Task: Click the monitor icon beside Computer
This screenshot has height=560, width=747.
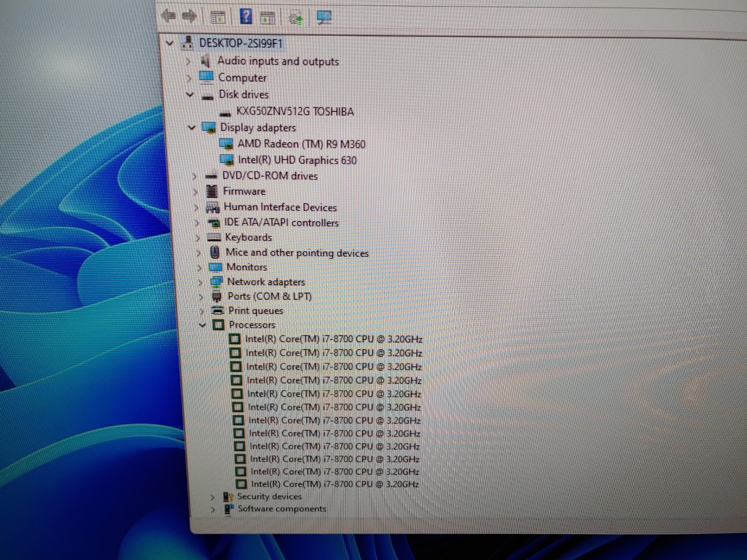Action: point(206,77)
